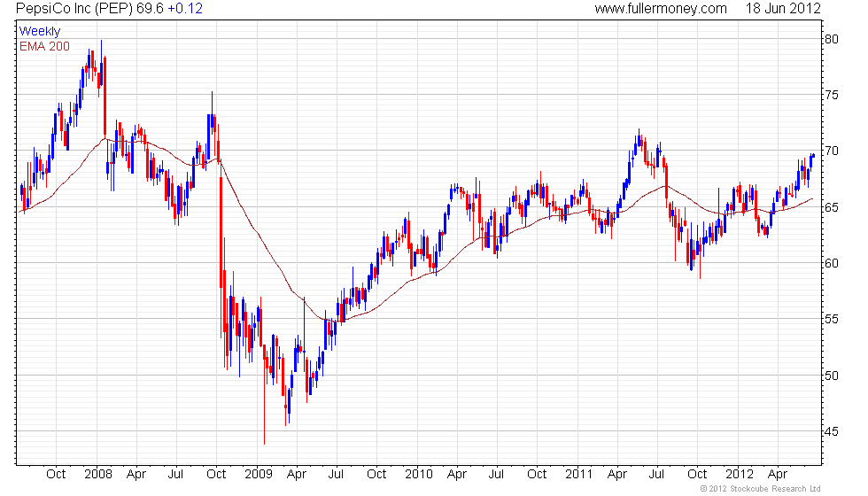Click the early 2009 low candlestick near 44
The image size is (868, 496).
pyautogui.click(x=265, y=394)
